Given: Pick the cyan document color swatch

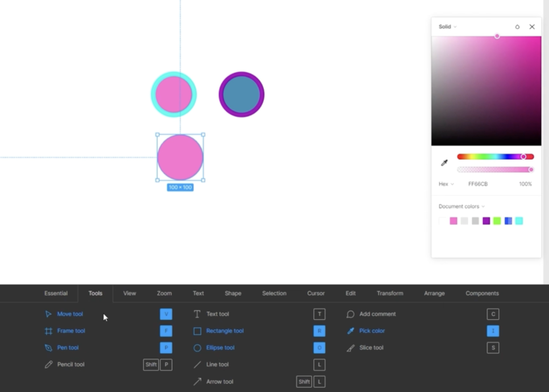Looking at the screenshot, I should click(519, 221).
